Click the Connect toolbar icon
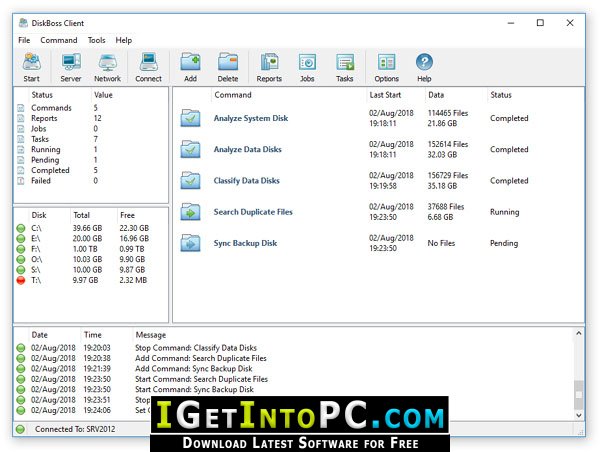 148,62
